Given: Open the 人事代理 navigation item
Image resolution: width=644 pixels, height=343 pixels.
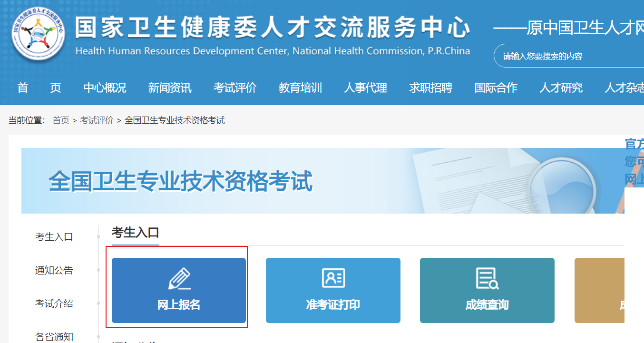Looking at the screenshot, I should point(365,88).
